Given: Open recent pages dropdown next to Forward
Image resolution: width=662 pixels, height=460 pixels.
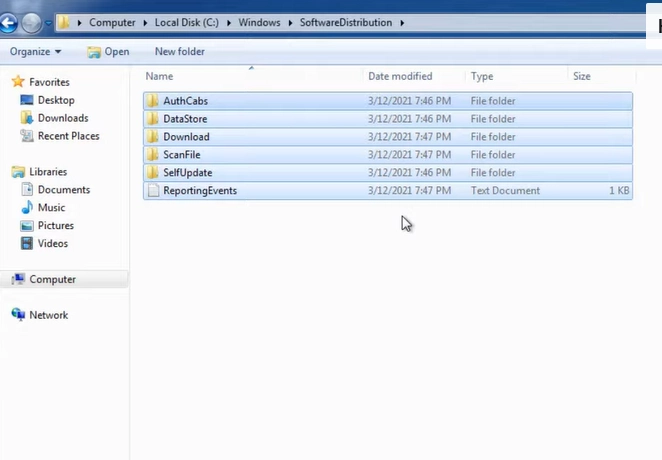Looking at the screenshot, I should click(x=48, y=23).
